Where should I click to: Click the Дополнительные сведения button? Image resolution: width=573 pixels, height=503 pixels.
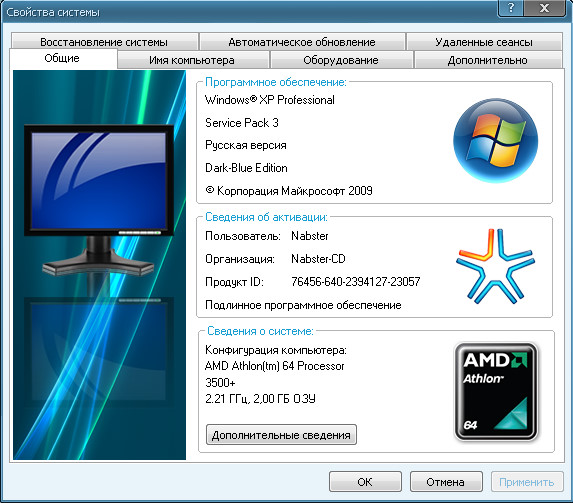pos(281,435)
